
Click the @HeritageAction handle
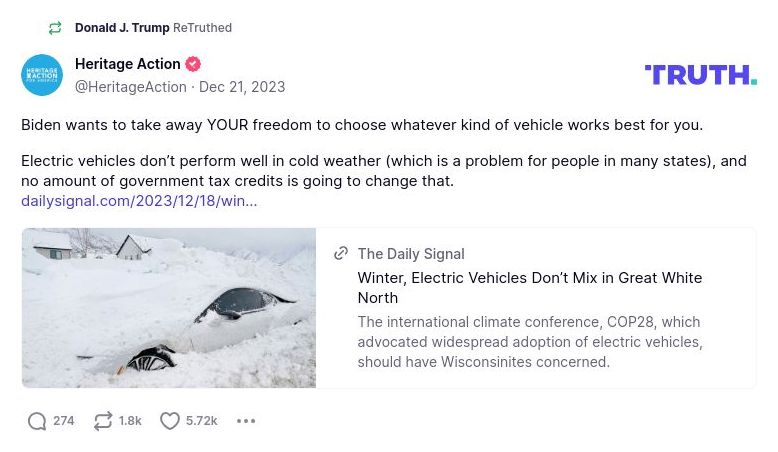[131, 87]
